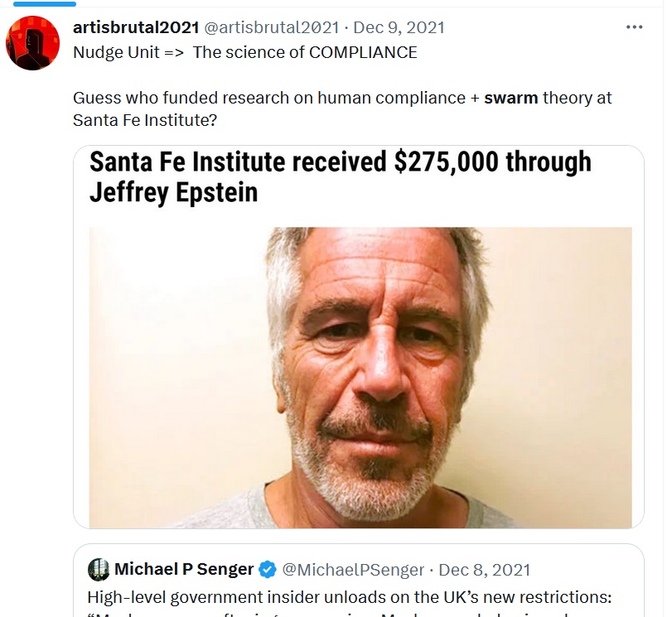This screenshot has width=672, height=617.
Task: Click the Dec 8, 2021 quoted date
Action: coord(485,570)
